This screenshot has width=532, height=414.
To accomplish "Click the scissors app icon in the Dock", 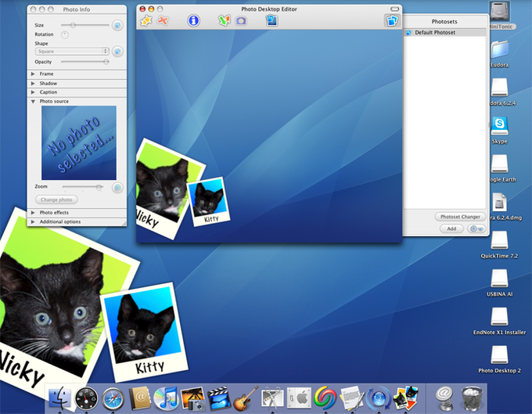I will (272, 398).
